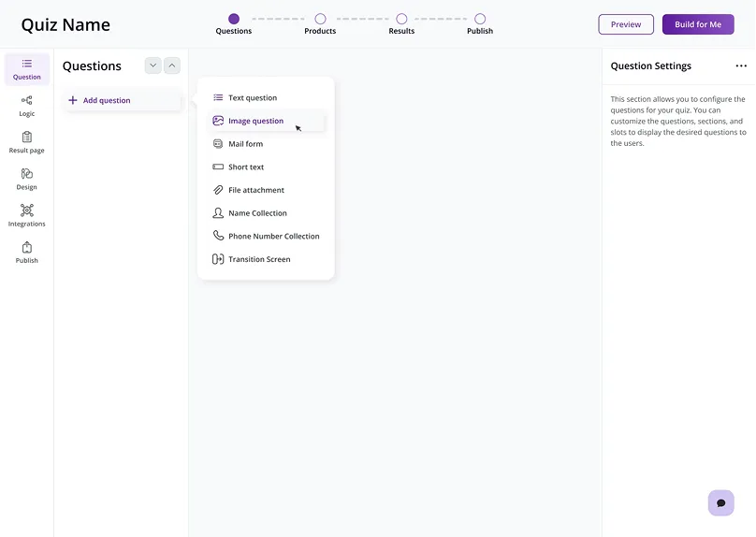Open the chat bubble support widget
This screenshot has height=537, width=756.
[x=720, y=502]
